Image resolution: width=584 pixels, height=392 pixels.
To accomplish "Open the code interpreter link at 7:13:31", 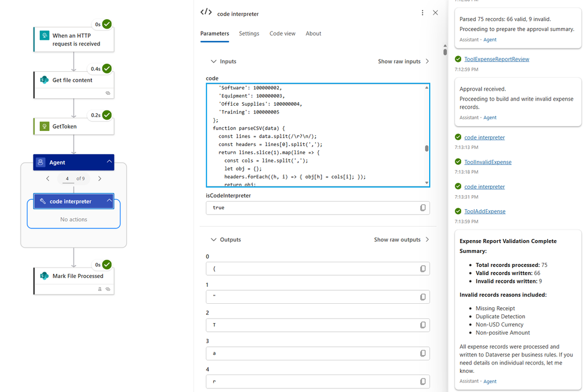I will (x=484, y=186).
